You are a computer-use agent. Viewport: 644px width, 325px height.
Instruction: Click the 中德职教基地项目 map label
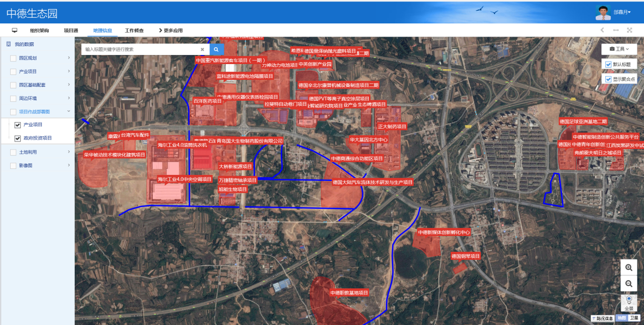[x=349, y=293]
